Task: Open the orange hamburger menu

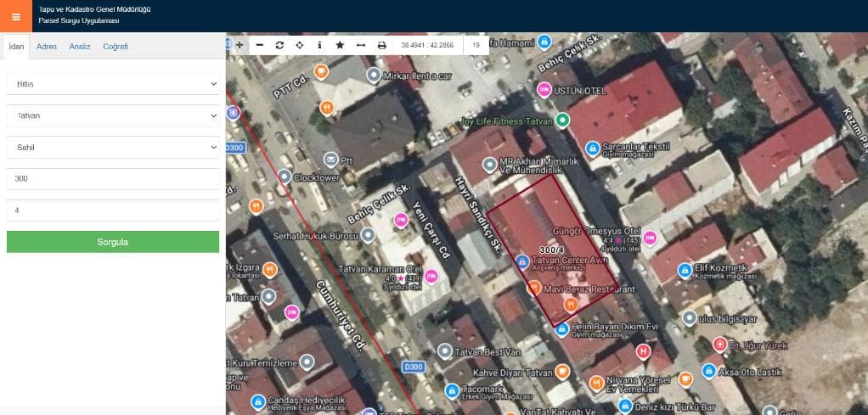Action: 16,16
